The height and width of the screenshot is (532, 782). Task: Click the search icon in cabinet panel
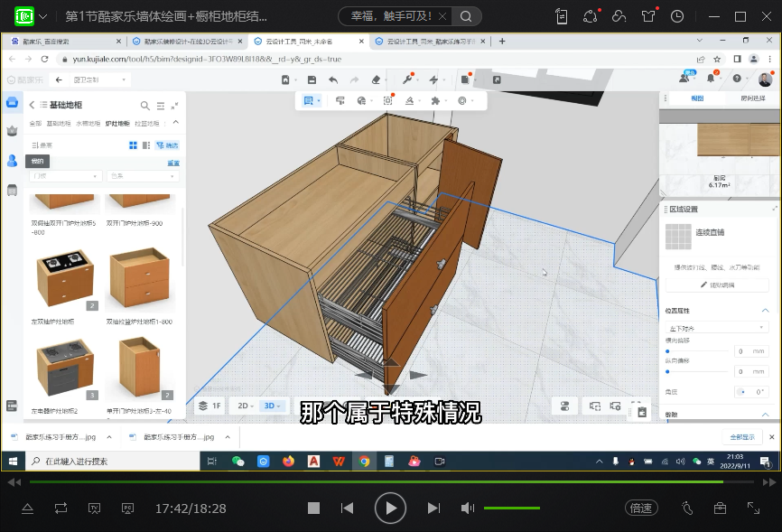[x=144, y=106]
